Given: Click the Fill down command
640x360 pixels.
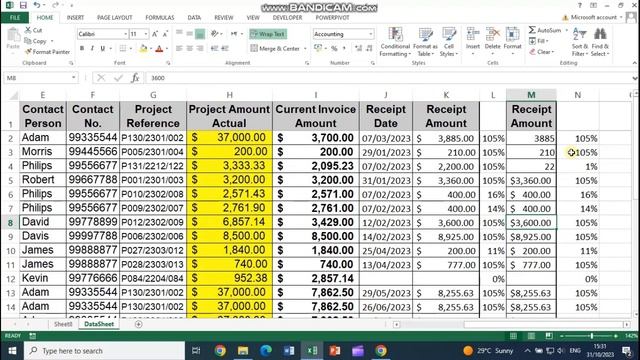Looking at the screenshot, I should (x=539, y=41).
